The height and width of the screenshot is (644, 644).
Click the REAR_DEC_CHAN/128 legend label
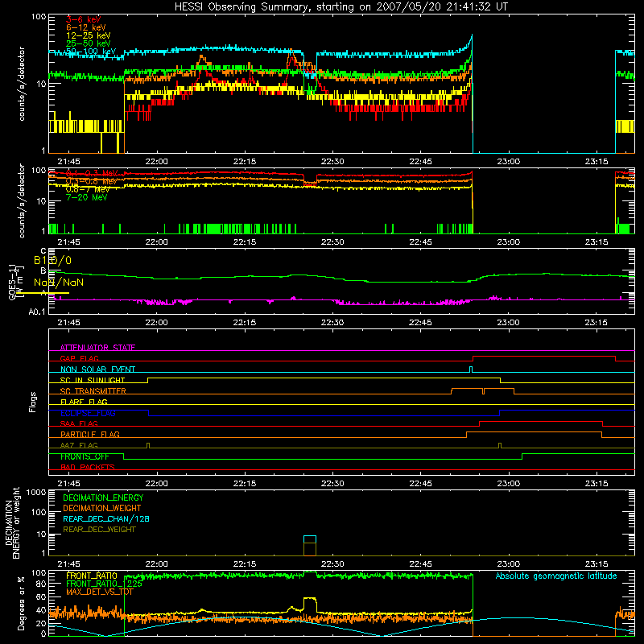(x=106, y=518)
